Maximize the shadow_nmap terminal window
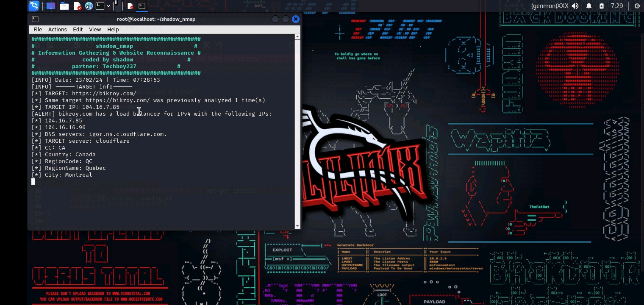The image size is (644, 305). pyautogui.click(x=286, y=19)
